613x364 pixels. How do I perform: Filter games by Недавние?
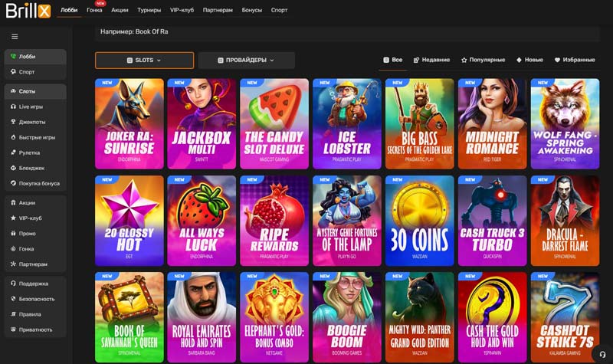[431, 60]
